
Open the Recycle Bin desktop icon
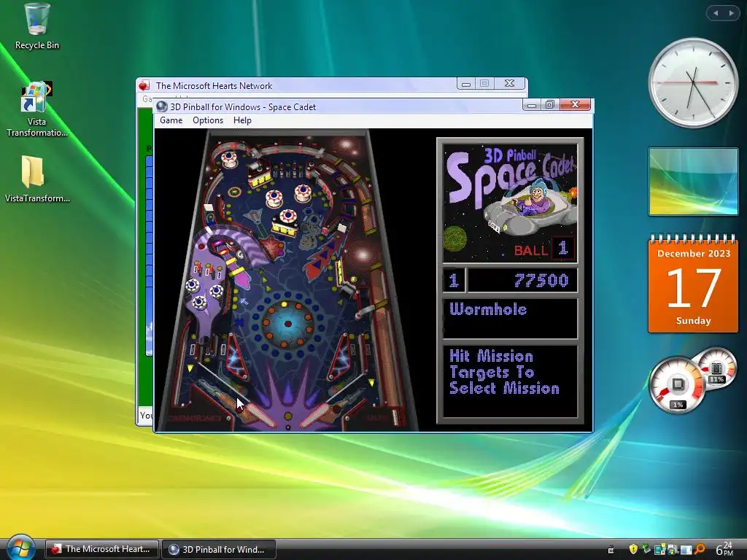click(36, 26)
